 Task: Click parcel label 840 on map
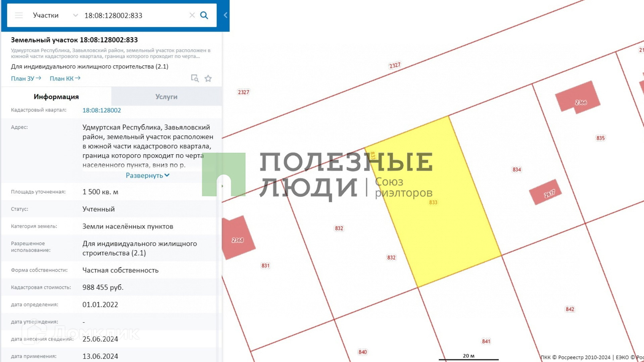tap(362, 352)
